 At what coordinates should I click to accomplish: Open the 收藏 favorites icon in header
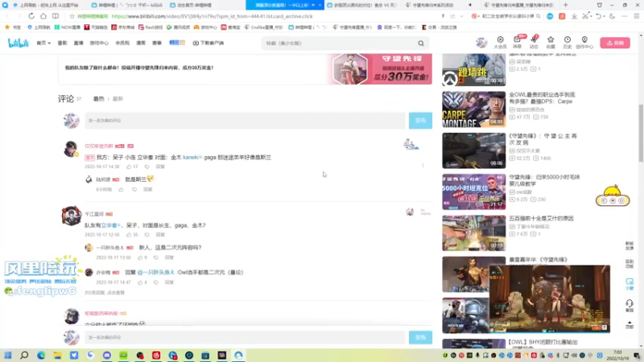tap(551, 43)
